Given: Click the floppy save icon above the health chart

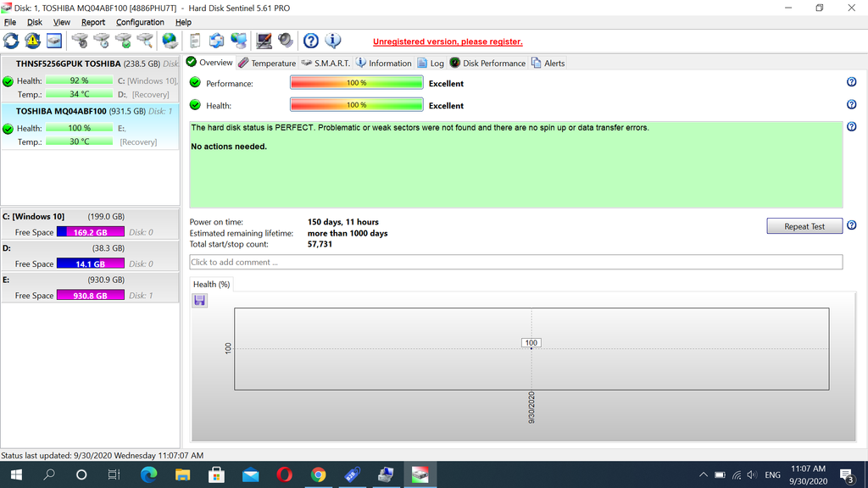Looking at the screenshot, I should pos(200,301).
